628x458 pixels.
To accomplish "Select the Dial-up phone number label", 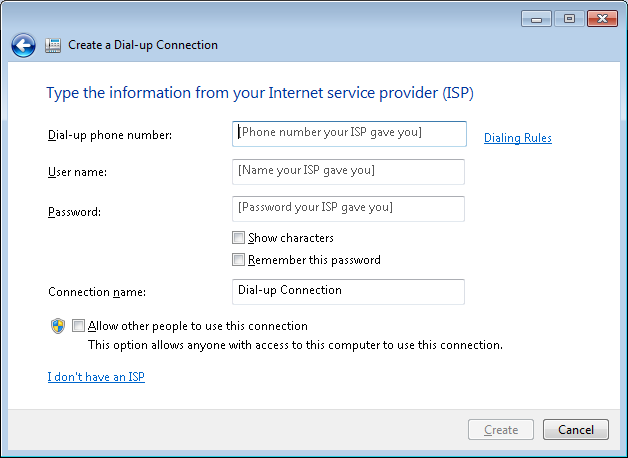I will point(110,135).
